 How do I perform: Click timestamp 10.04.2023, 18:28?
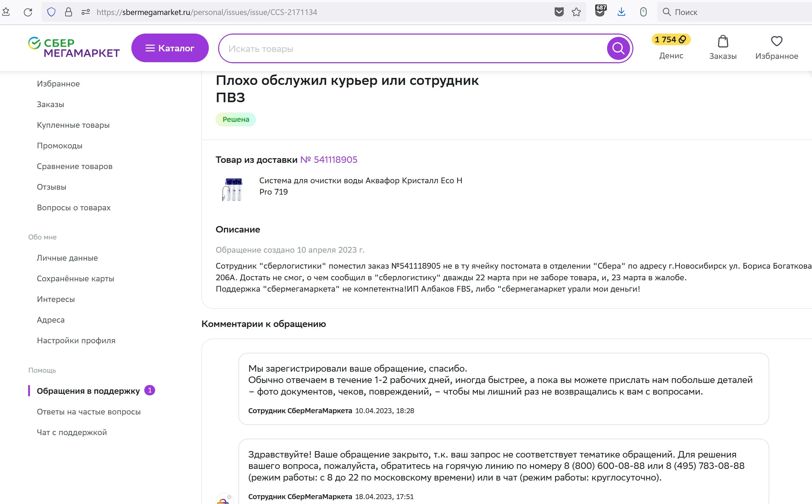(385, 411)
